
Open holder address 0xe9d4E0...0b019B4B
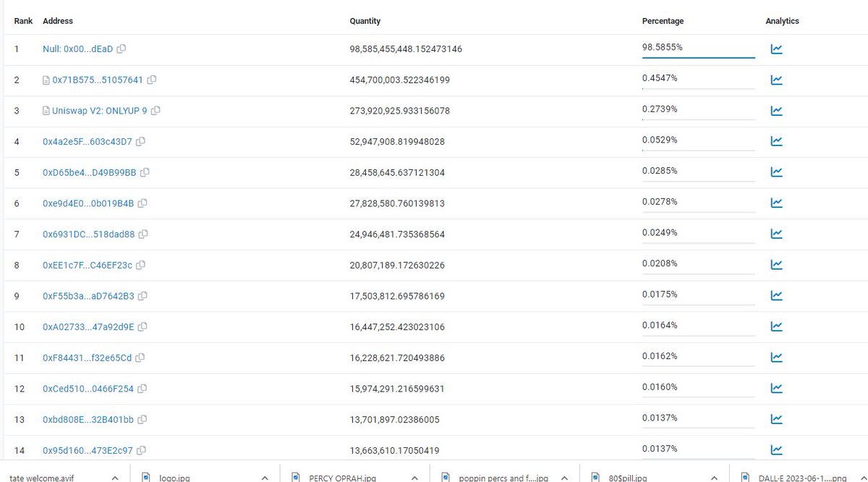88,203
